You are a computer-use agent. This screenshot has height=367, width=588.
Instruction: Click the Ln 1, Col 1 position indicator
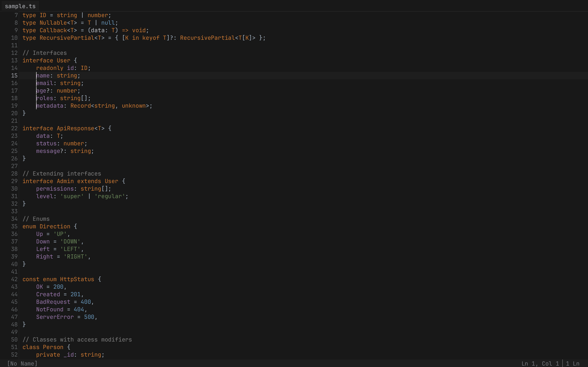(x=540, y=363)
